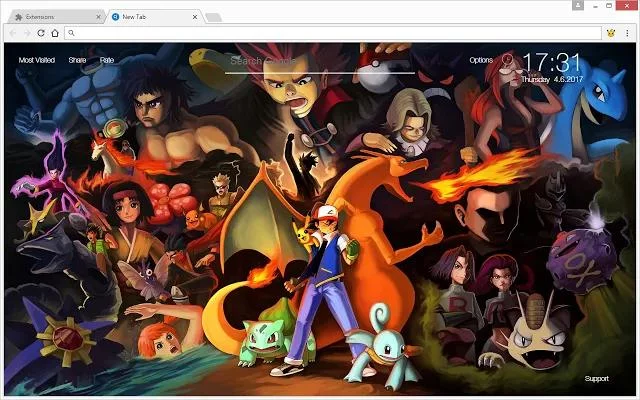Screen dimensions: 640x400
Task: Open the user profile icon in title bar
Action: click(x=578, y=5)
